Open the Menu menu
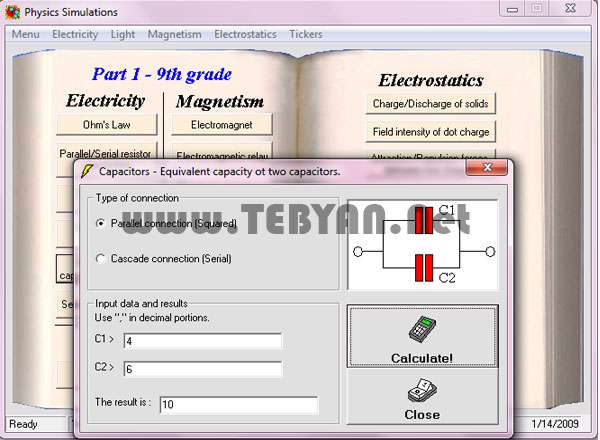 click(26, 34)
